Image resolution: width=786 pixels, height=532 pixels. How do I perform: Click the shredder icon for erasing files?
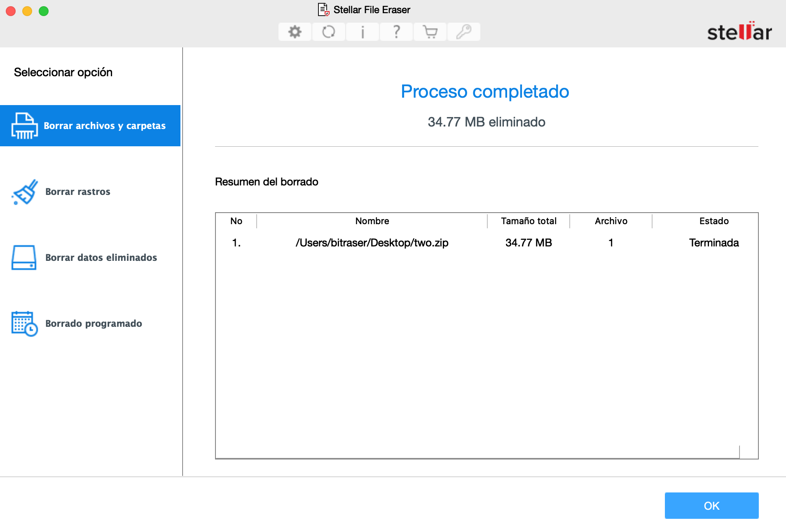click(24, 126)
